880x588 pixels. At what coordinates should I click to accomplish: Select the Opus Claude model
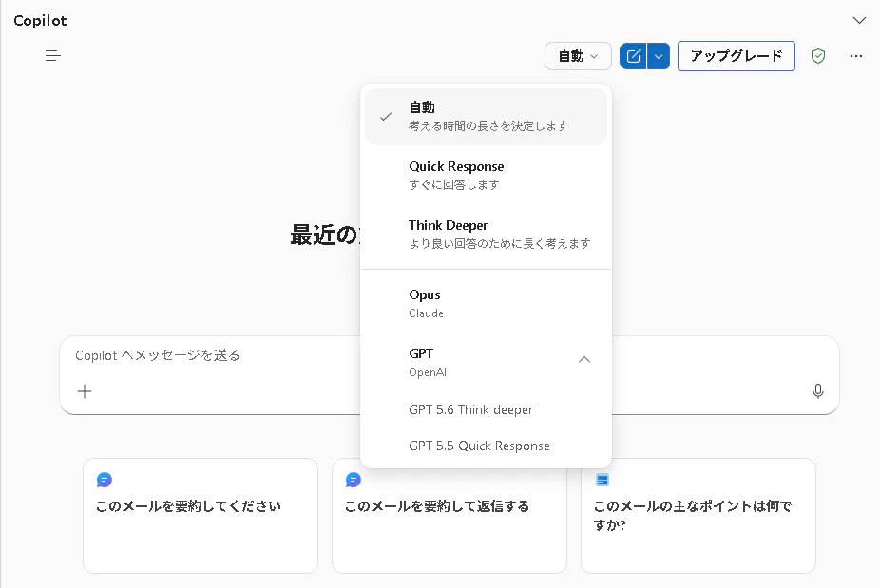click(486, 304)
